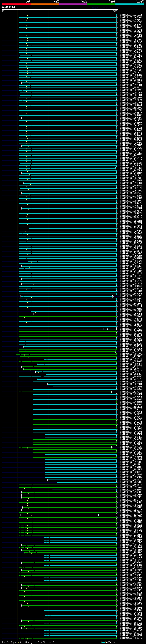
Task: Click hit label UniRef100_Q765P6
Action: [131, 535]
